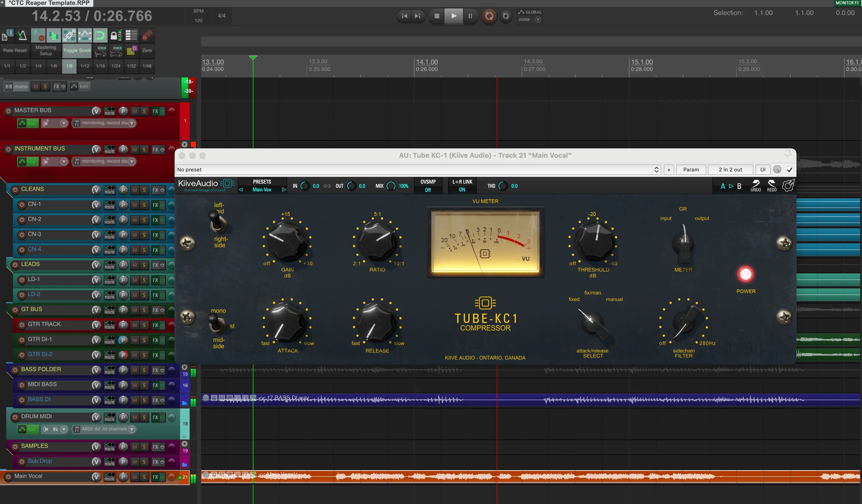This screenshot has width=862, height=504.
Task: Click the Record button in transport
Action: click(x=489, y=16)
